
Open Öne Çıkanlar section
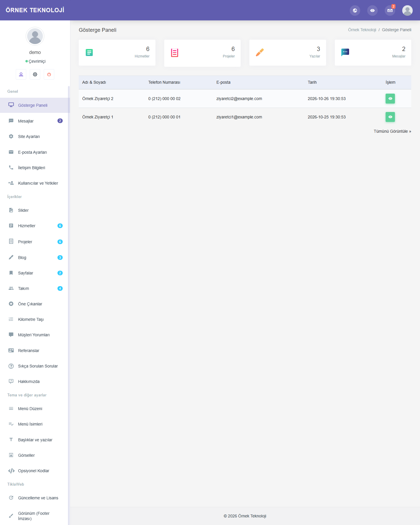[x=35, y=304]
